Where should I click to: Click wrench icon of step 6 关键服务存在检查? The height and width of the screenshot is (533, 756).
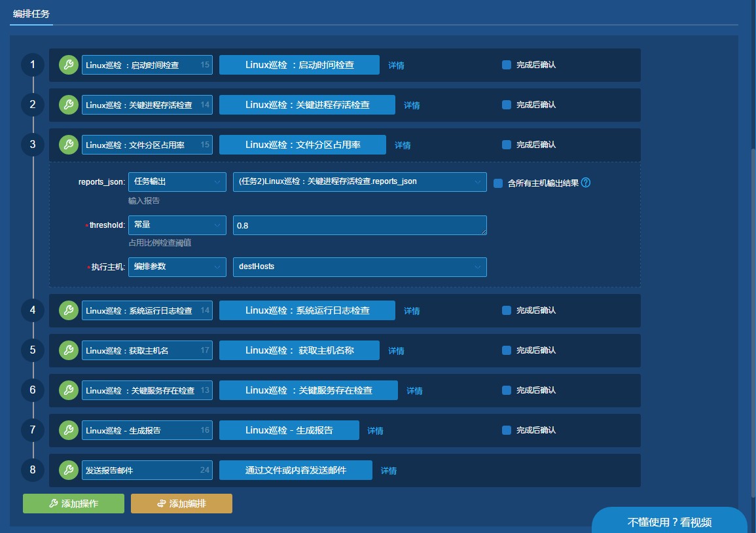click(69, 390)
